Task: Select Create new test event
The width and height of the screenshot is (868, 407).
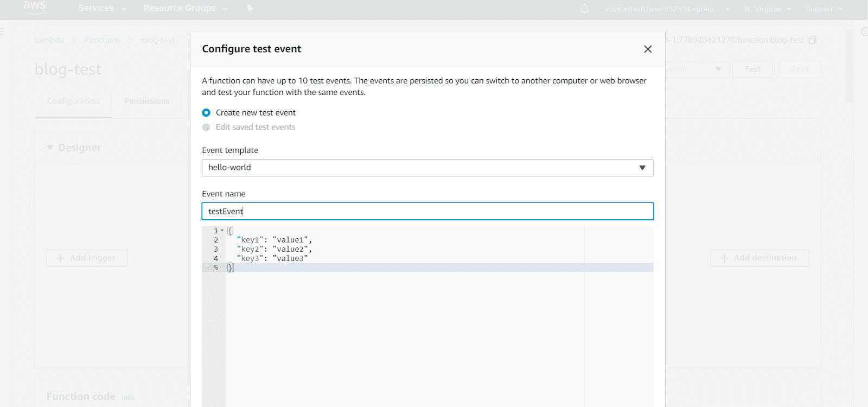Action: pyautogui.click(x=206, y=113)
